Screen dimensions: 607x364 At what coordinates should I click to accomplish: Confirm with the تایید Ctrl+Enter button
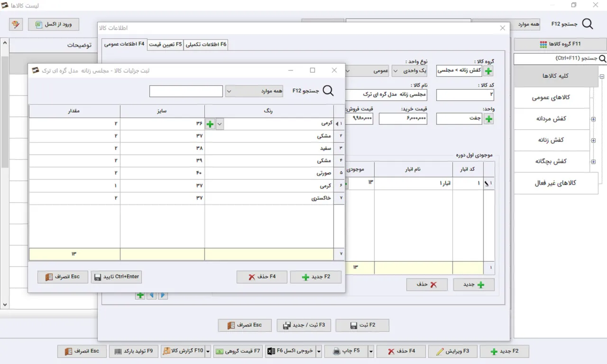coord(116,277)
